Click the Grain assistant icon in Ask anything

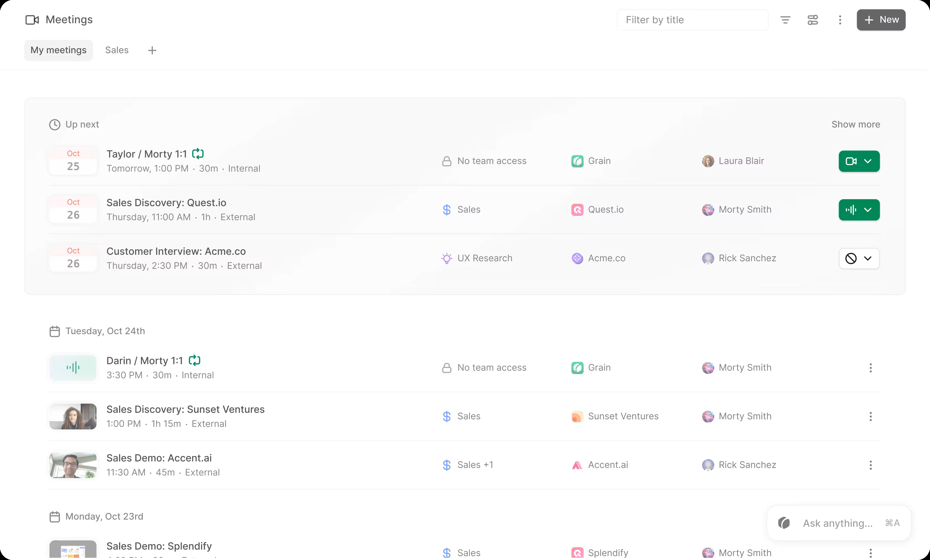(x=784, y=523)
